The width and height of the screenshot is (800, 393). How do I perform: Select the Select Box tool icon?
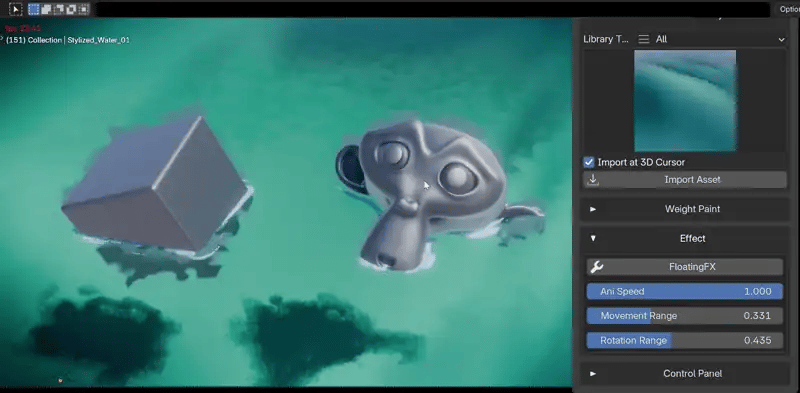16,9
